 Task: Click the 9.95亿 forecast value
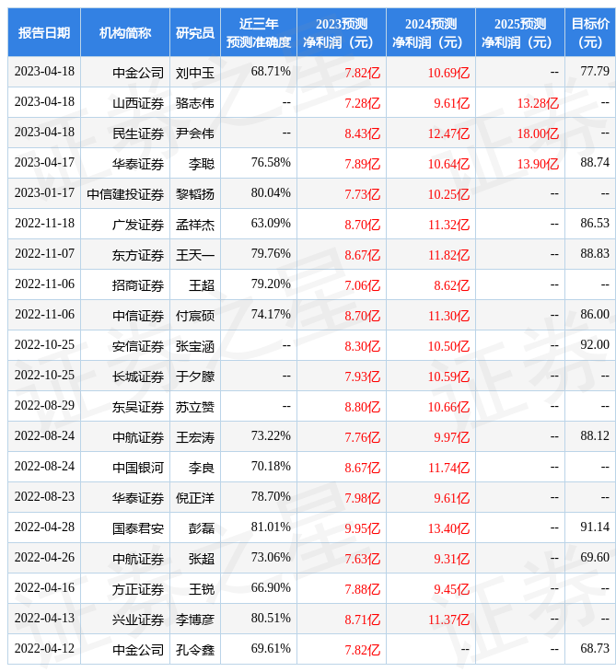[x=363, y=529]
